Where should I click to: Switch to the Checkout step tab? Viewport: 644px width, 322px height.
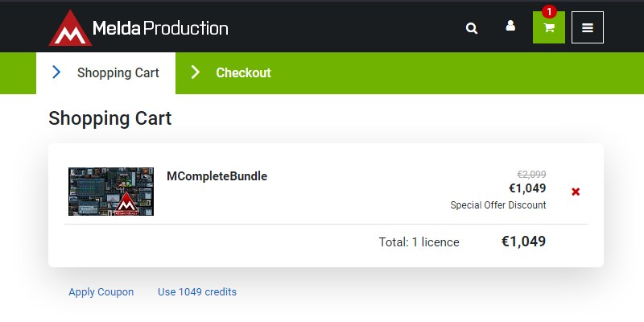(x=243, y=72)
